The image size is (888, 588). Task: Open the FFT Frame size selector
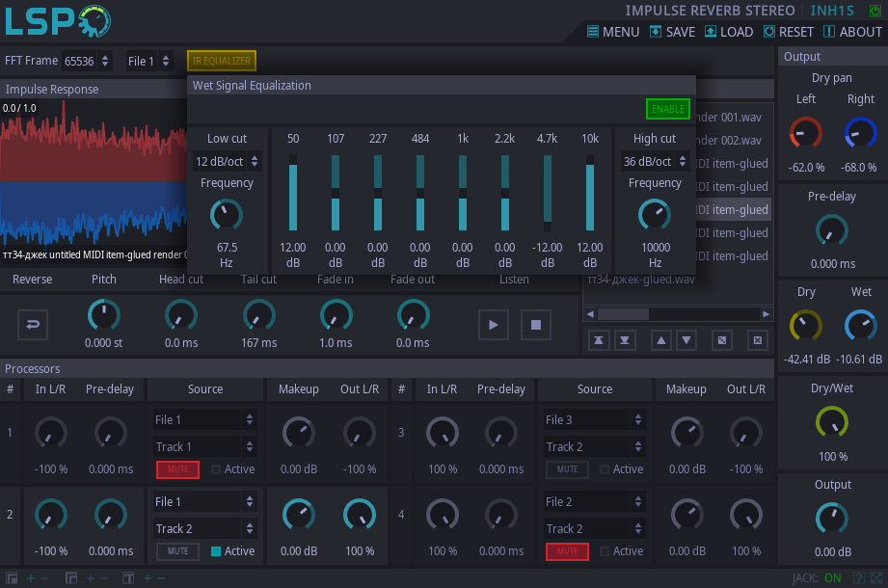tap(87, 61)
